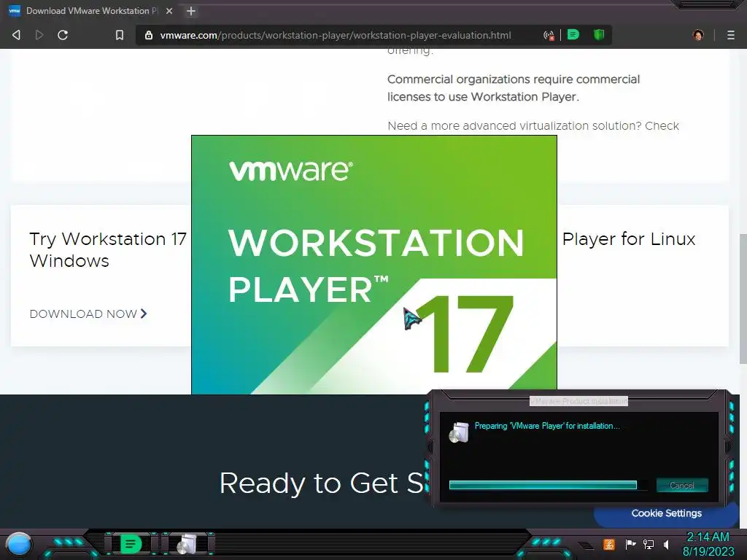
Task: Focus the vmware.com address bar
Action: 336,35
